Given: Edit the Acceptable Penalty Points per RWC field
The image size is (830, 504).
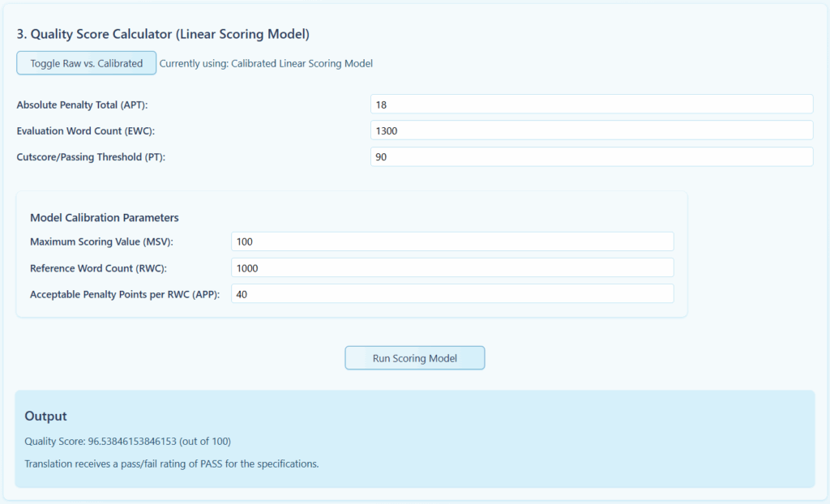Looking at the screenshot, I should point(451,294).
